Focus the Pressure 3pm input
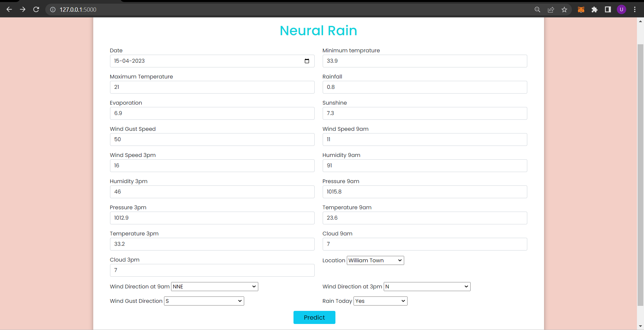644x330 pixels. click(x=212, y=218)
